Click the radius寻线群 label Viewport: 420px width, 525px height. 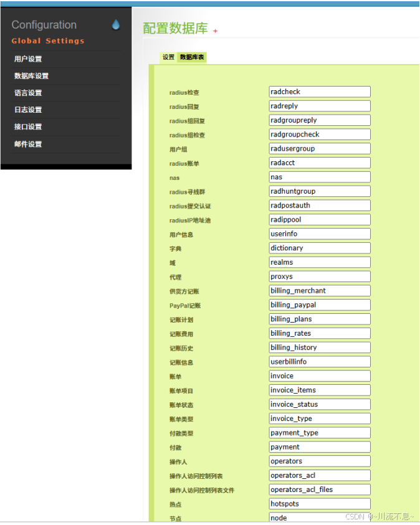pos(187,192)
